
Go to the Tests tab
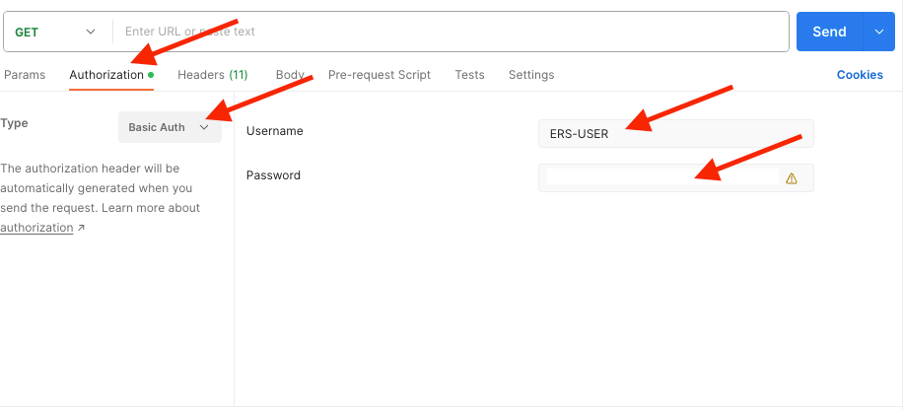coord(469,75)
